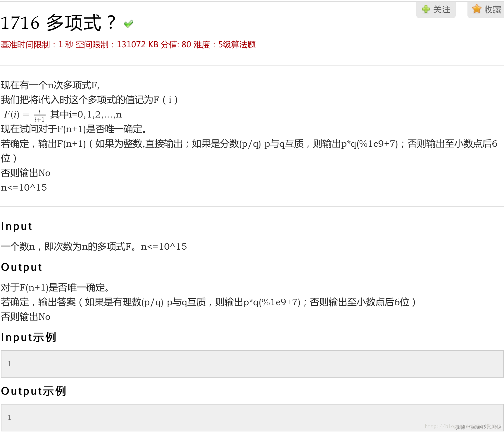Screen dimensions: 504x432
Task: Click the green checkmark beside the title
Action: (x=129, y=23)
